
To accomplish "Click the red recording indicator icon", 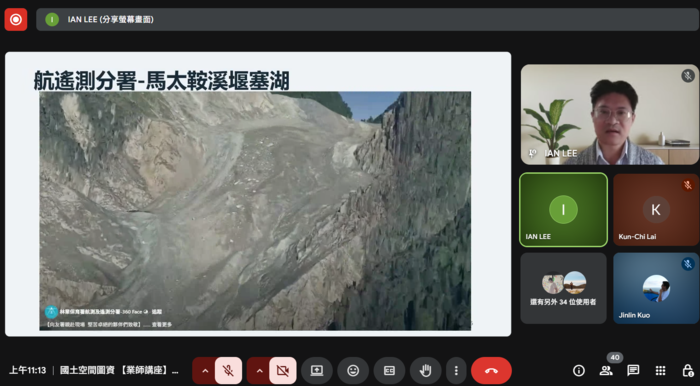I will point(16,19).
